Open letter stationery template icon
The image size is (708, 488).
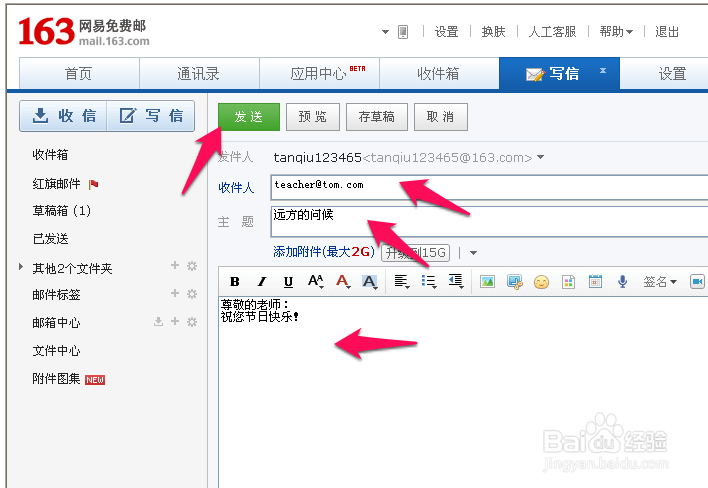click(568, 282)
